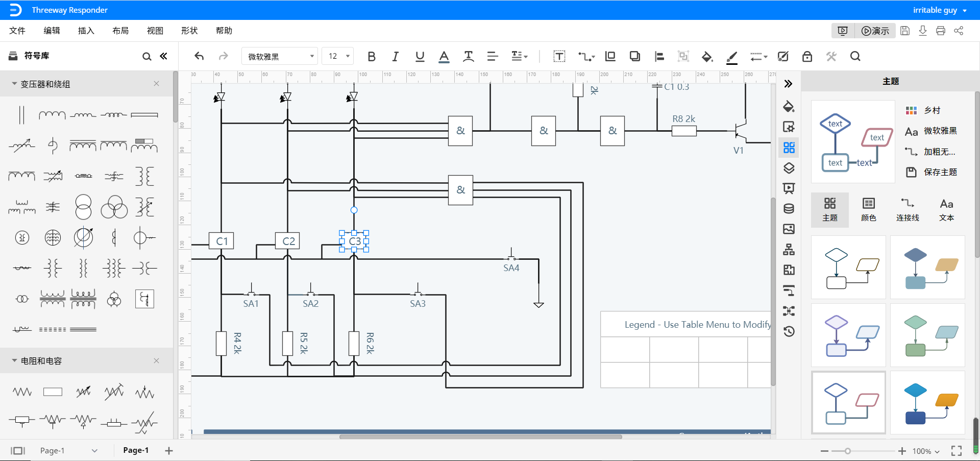
Task: Open the 插入 menu
Action: [x=86, y=31]
